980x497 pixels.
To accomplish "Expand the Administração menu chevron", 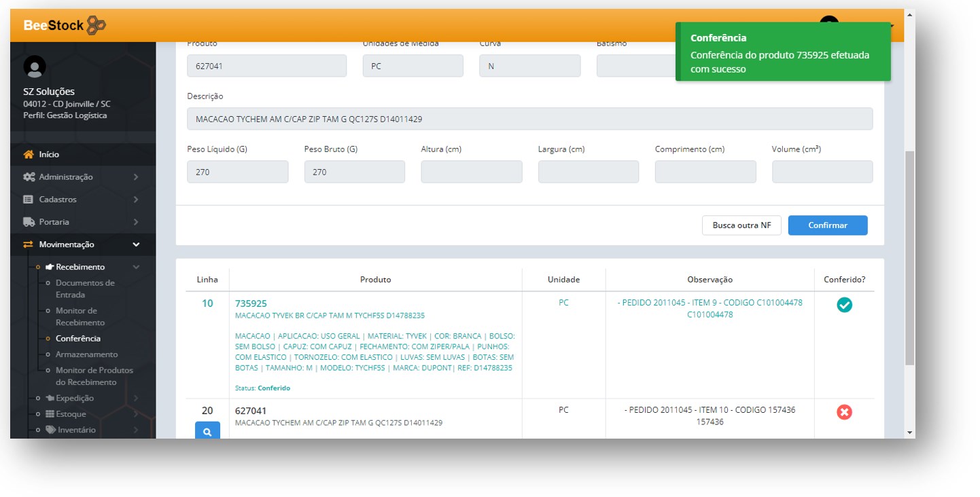I will (x=136, y=177).
